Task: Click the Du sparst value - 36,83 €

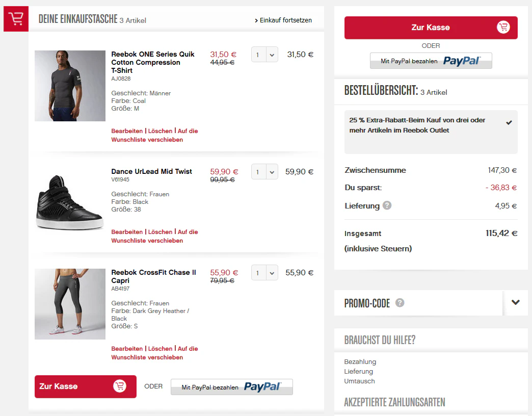Action: pyautogui.click(x=501, y=188)
